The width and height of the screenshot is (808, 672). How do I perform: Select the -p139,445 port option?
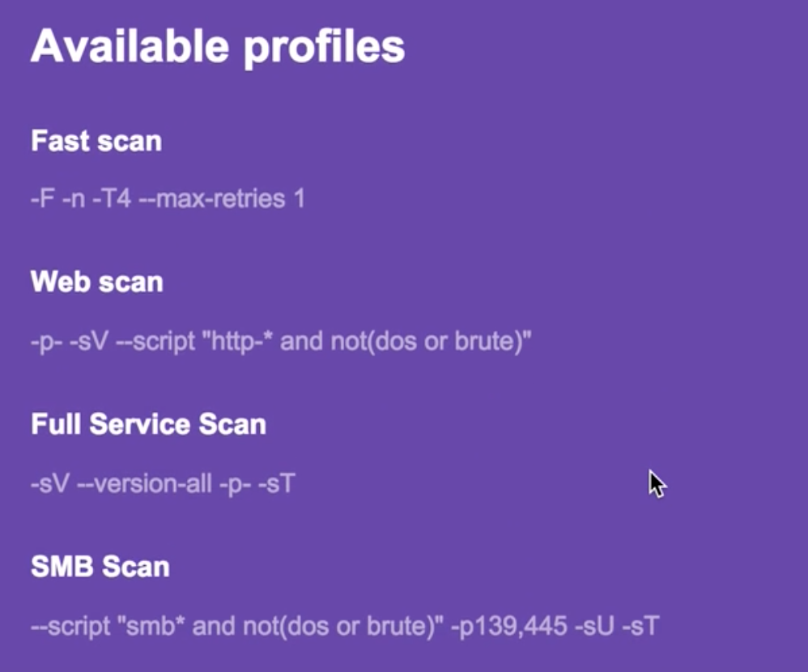coord(508,626)
